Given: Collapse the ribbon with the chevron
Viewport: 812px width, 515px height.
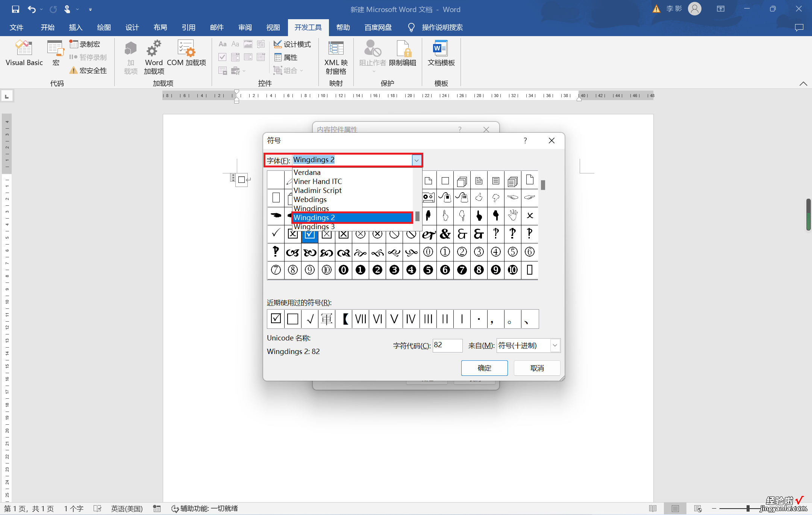Looking at the screenshot, I should (x=803, y=84).
